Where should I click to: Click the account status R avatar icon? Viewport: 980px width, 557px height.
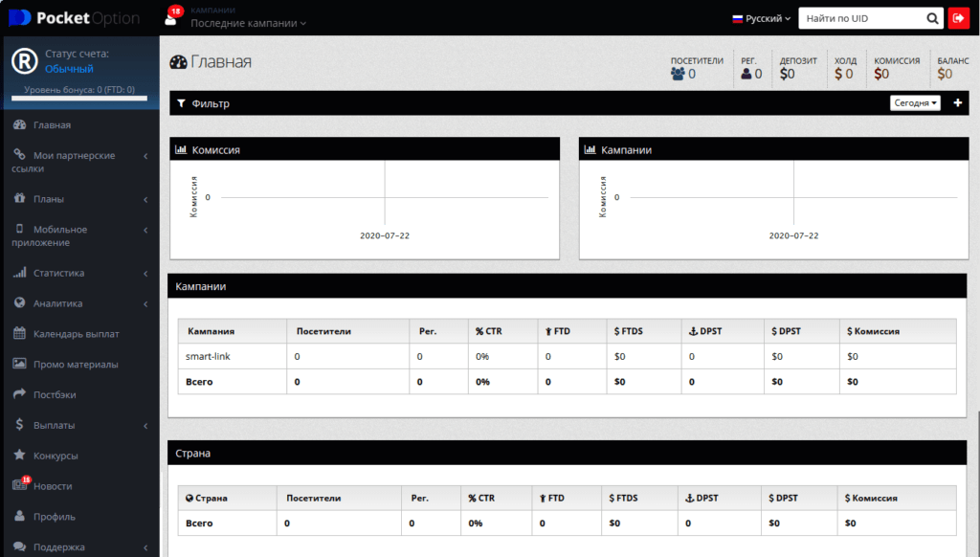24,61
